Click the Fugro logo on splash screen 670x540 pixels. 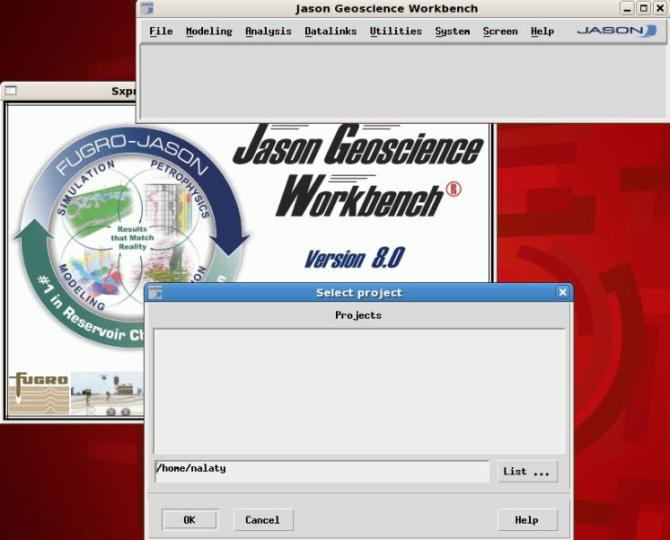pos(39,393)
